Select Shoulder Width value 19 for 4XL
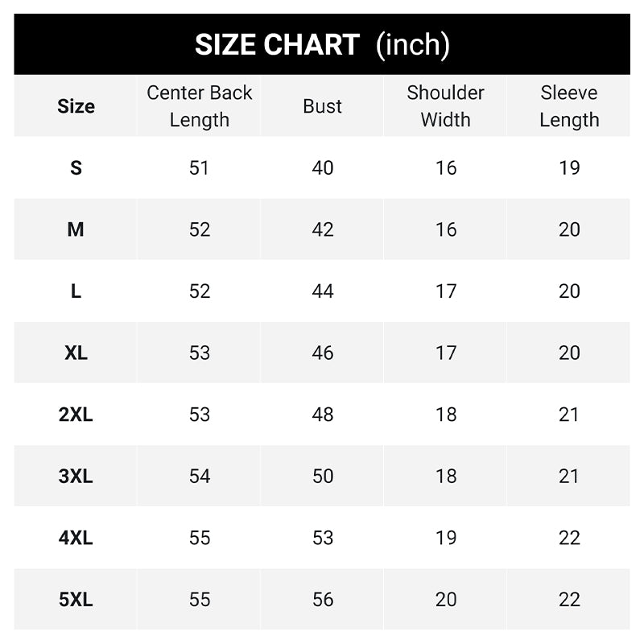 pos(446,538)
